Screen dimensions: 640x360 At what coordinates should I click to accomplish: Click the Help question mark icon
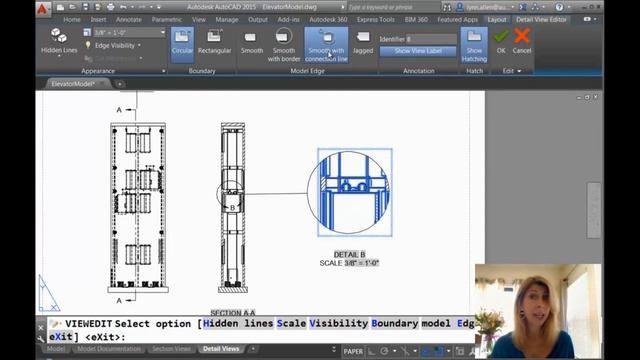point(559,7)
